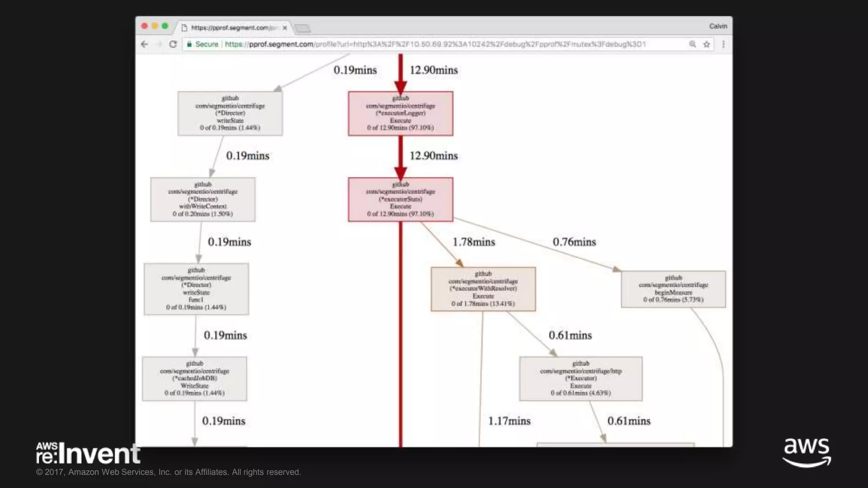Screen dimensions: 868x488
Task: Click the green Secure lock icon
Action: click(x=189, y=44)
